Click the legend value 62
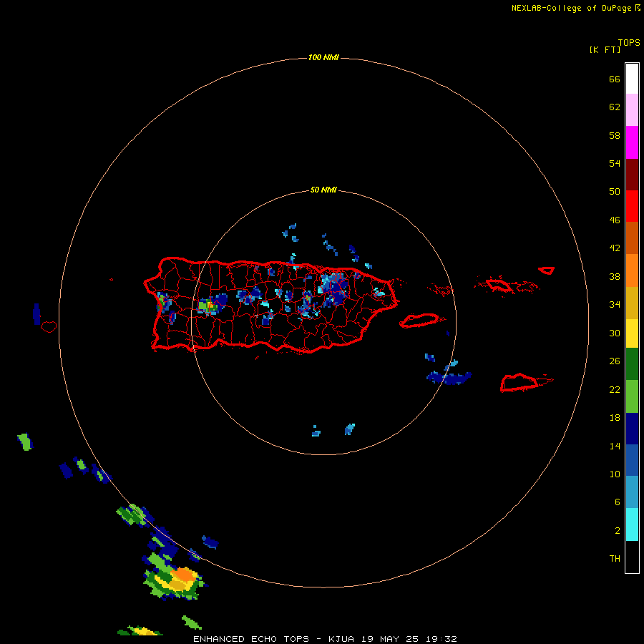Viewport: 644px width, 644px height. click(x=615, y=107)
